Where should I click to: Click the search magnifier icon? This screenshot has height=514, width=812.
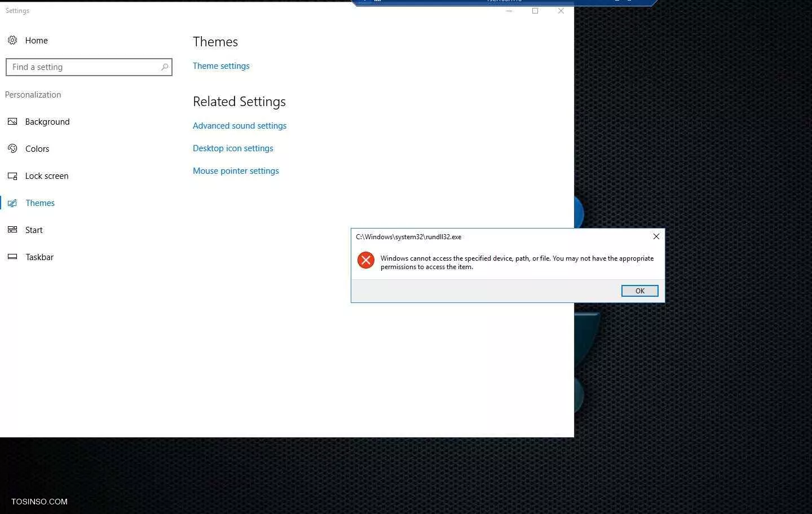[x=165, y=67]
